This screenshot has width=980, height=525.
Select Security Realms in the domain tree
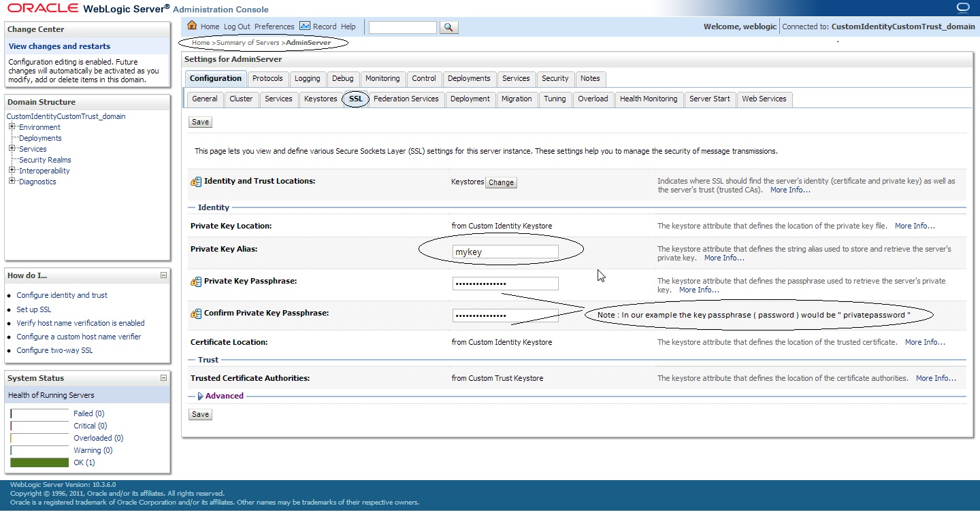coord(45,160)
